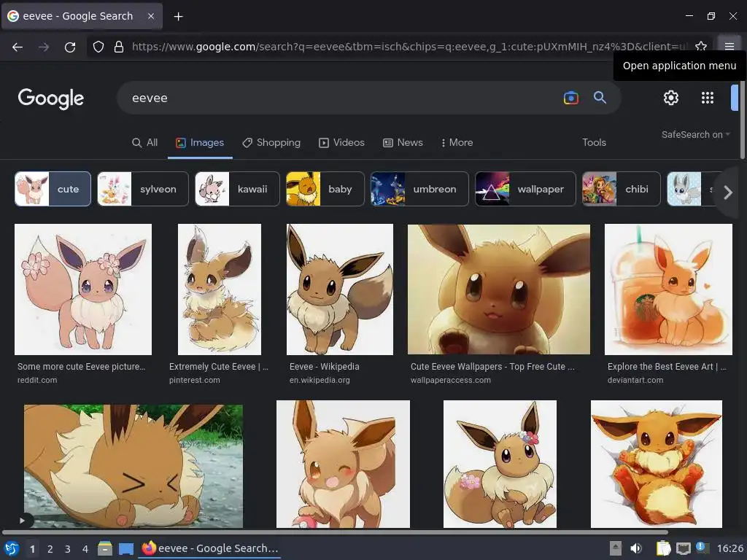Viewport: 747px width, 560px height.
Task: Open the orange Eevee bursting through paper image
Action: tap(657, 464)
